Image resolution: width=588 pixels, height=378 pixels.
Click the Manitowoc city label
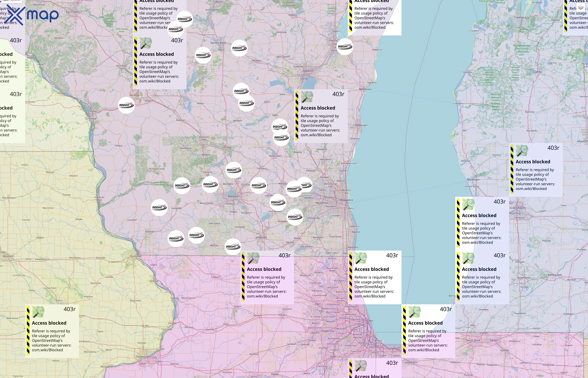click(366, 89)
